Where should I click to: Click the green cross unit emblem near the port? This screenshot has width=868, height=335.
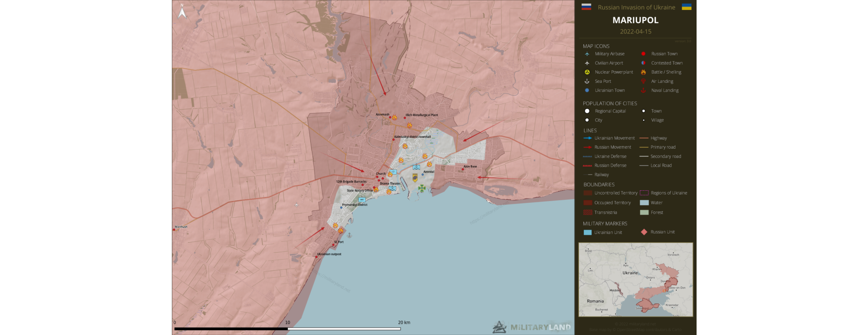[x=422, y=188]
